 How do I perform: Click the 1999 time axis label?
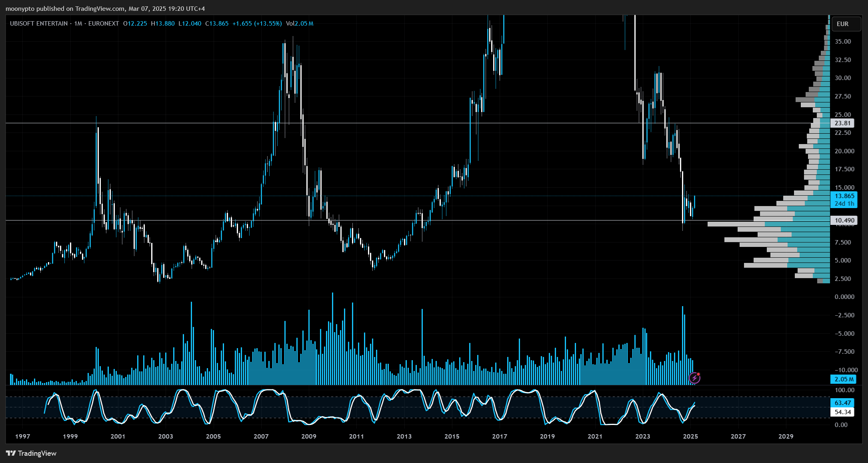(x=70, y=437)
